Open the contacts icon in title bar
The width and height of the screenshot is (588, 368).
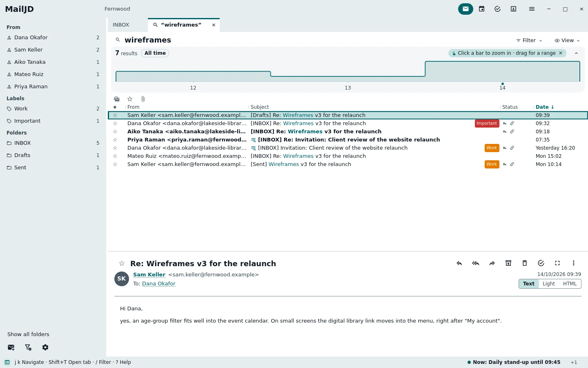(x=514, y=9)
